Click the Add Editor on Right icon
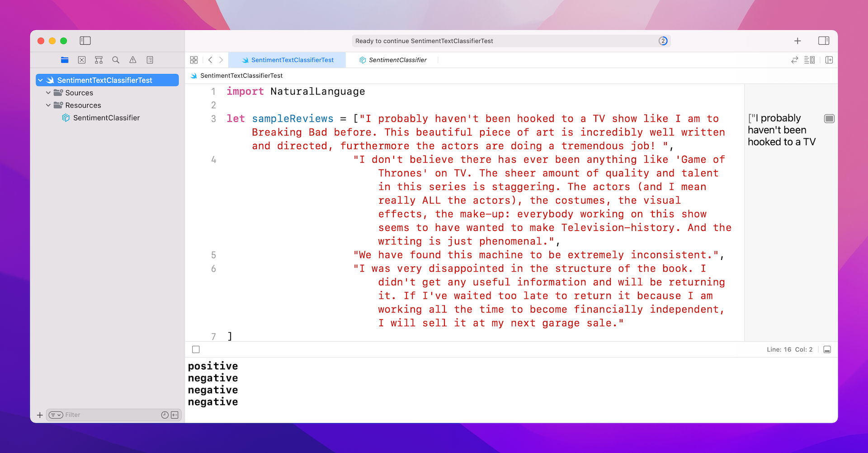The height and width of the screenshot is (453, 868). (x=829, y=60)
